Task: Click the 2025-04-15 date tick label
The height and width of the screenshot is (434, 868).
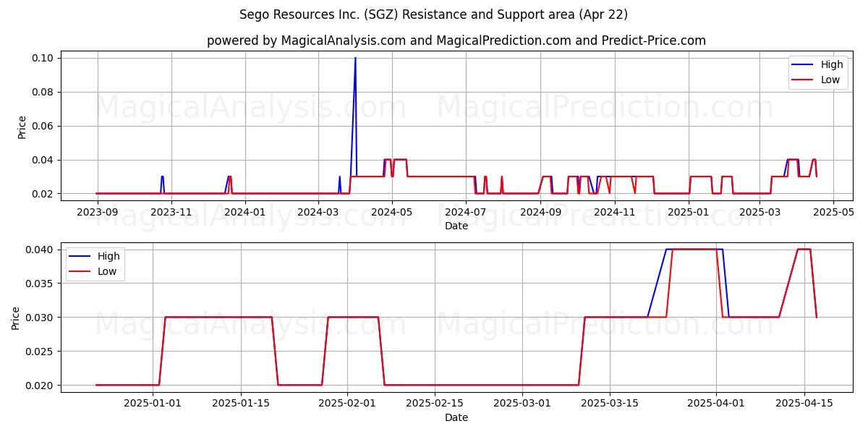Action: 804,404
